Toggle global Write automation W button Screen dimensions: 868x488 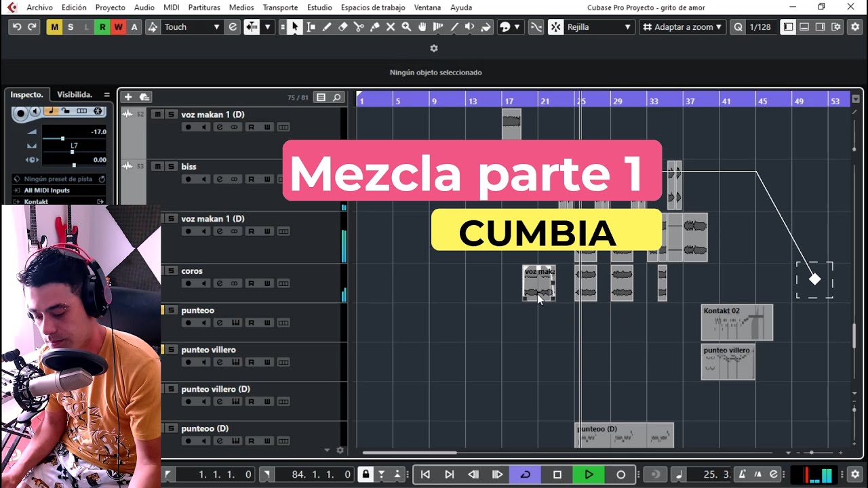point(118,27)
